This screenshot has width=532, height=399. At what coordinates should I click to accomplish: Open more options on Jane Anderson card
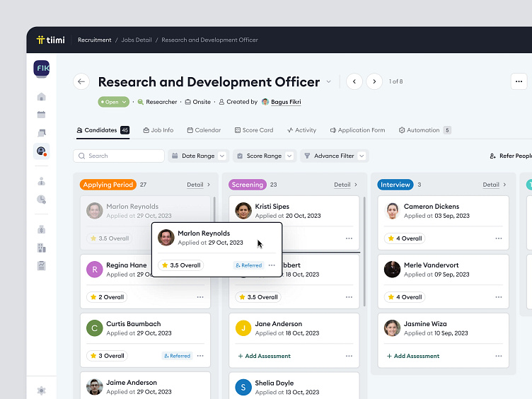tap(349, 356)
